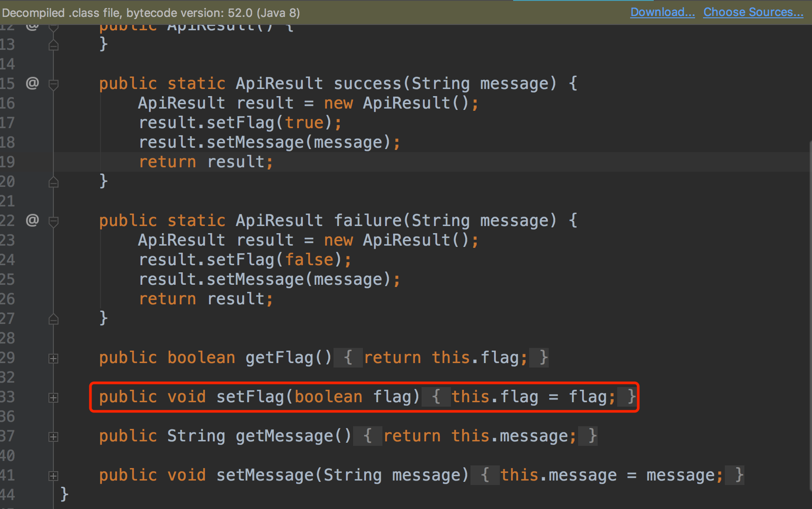Click the fold end marker at line 27
Image resolution: width=812 pixels, height=509 pixels.
53,319
